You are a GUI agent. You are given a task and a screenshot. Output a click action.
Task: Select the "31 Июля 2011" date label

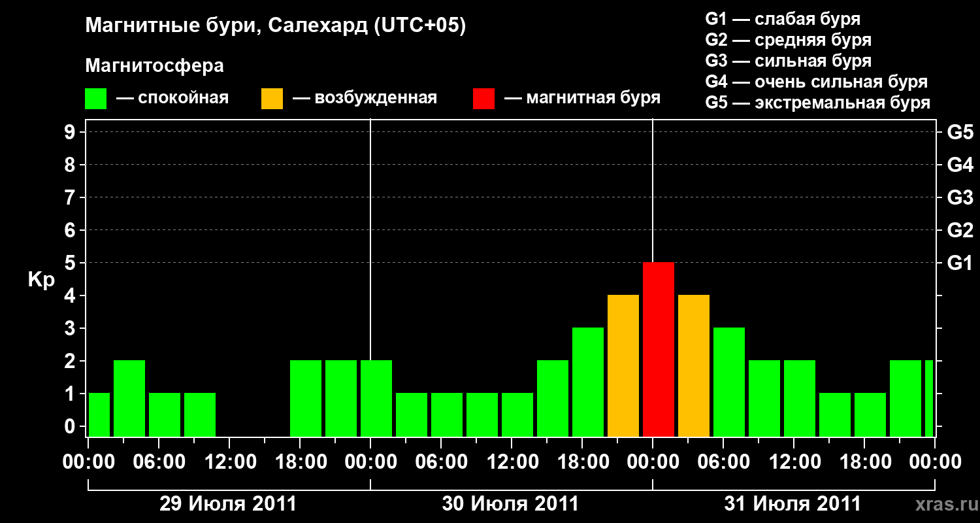(792, 504)
